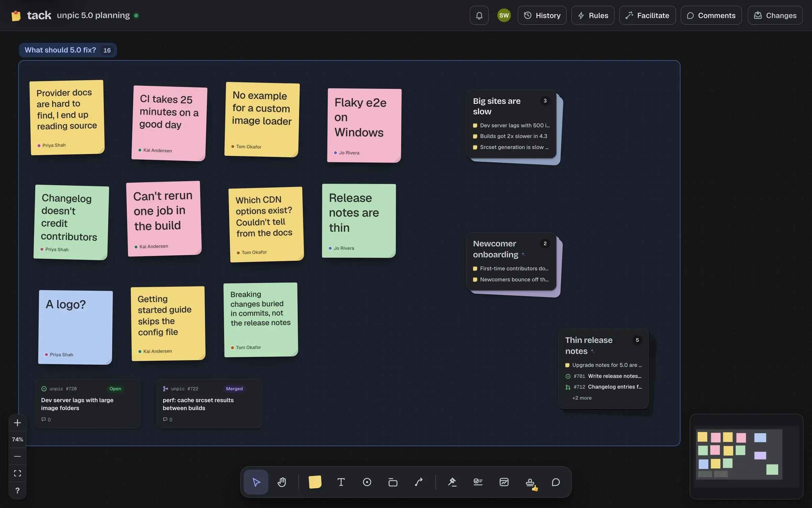The height and width of the screenshot is (508, 812).
Task: Select 'Can't rerun one job' sticky
Action: [164, 219]
